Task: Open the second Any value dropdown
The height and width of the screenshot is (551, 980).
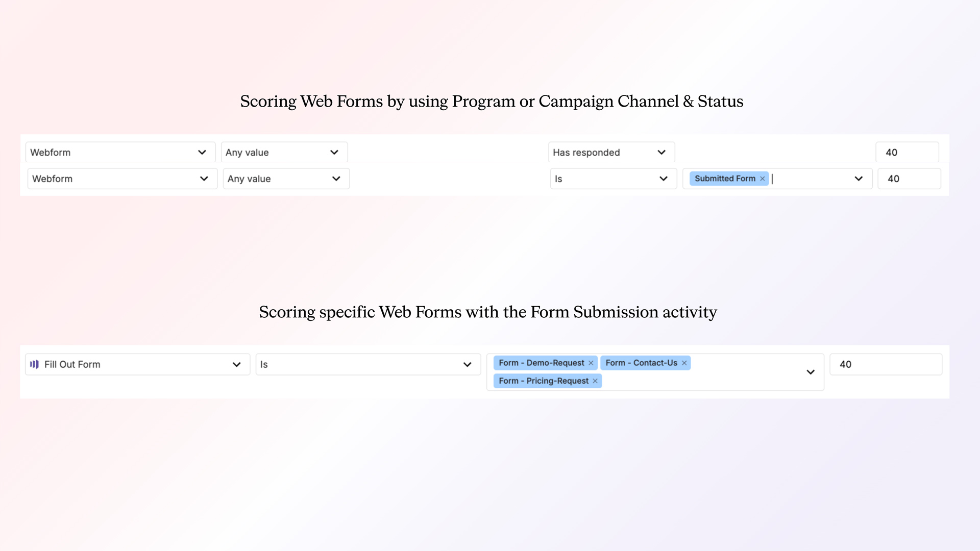Action: click(x=286, y=179)
